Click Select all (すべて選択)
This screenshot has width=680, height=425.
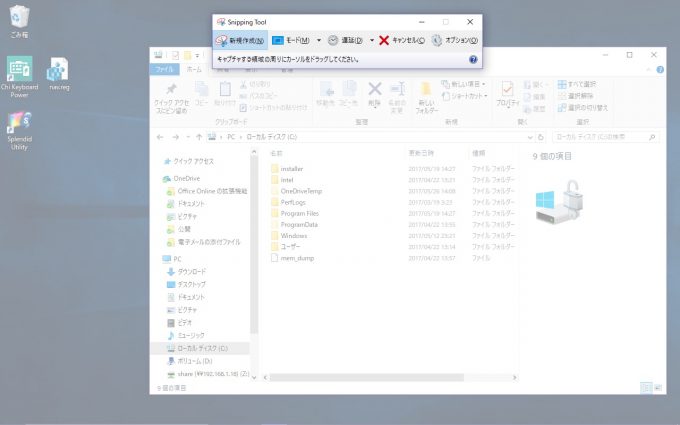tap(577, 84)
